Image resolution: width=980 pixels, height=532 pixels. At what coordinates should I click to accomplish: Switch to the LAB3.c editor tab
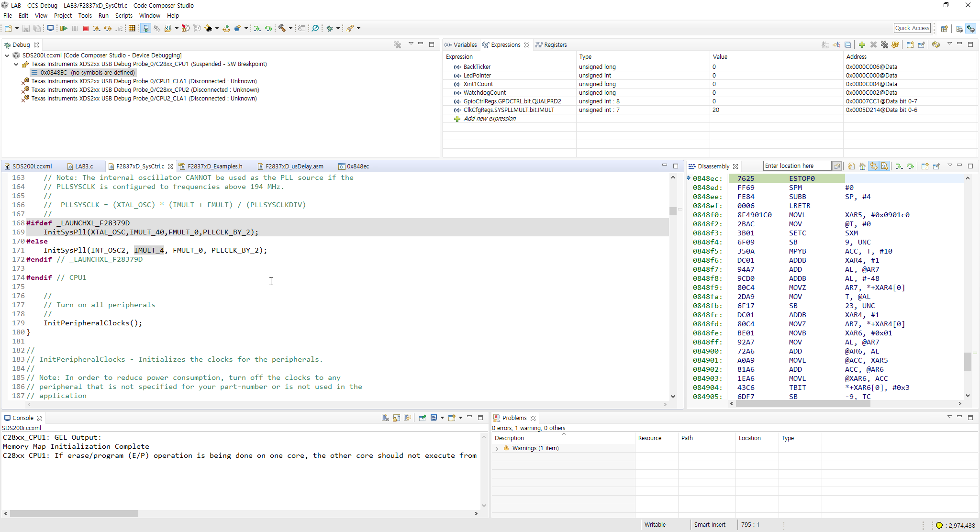tap(84, 166)
